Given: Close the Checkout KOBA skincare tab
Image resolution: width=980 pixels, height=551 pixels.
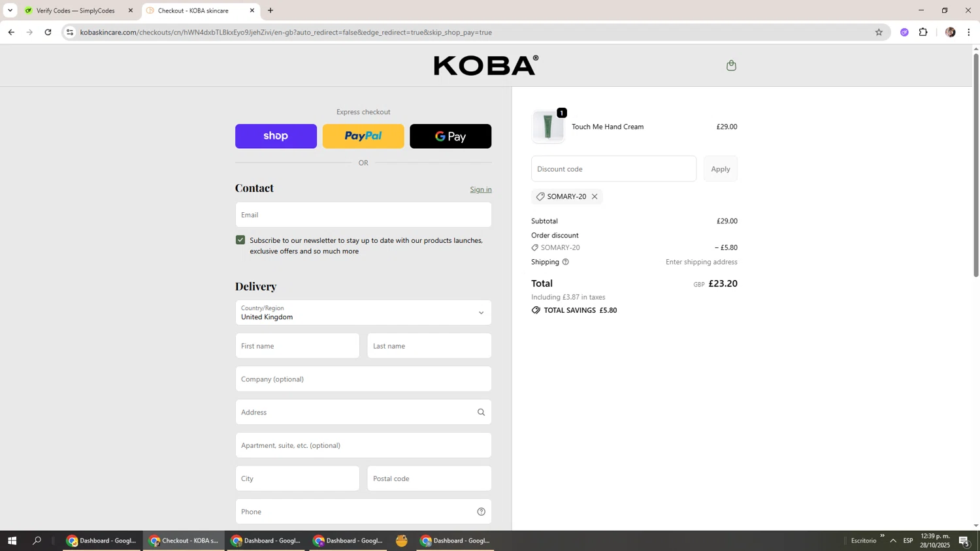Looking at the screenshot, I should pyautogui.click(x=252, y=10).
